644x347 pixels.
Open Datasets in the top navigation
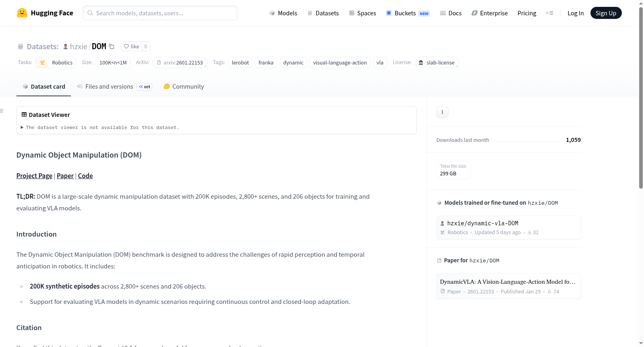tap(323, 13)
